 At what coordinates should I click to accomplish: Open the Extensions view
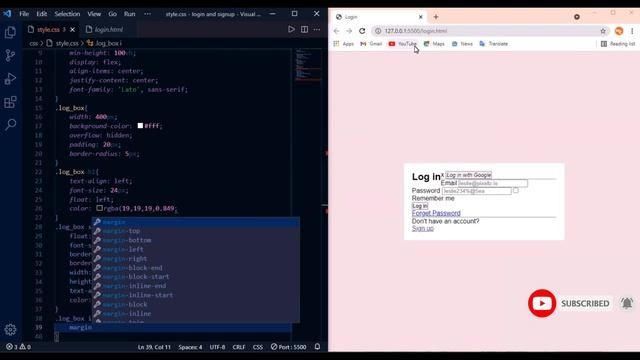10,102
